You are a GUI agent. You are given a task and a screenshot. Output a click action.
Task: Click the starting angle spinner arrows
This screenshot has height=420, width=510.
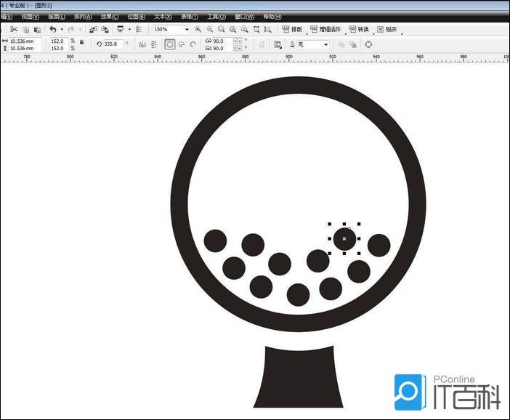(238, 41)
